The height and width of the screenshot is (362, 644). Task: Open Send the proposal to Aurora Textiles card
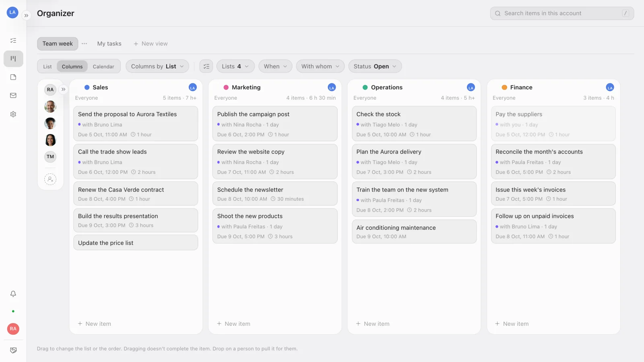click(136, 123)
